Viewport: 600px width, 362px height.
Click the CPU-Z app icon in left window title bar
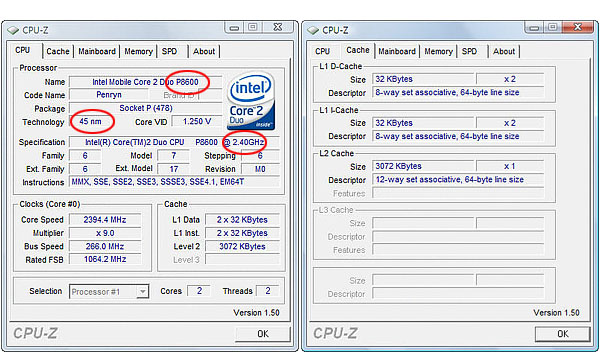point(13,30)
